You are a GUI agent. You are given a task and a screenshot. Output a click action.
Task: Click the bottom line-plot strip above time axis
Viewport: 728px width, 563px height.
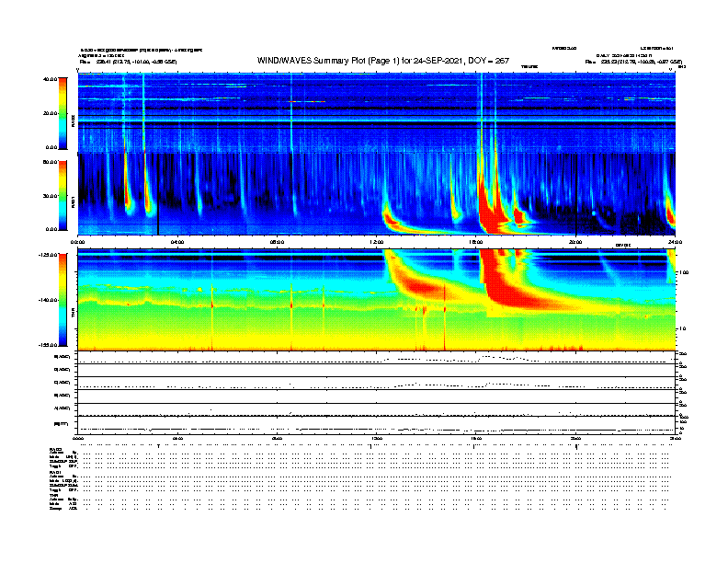(377, 426)
